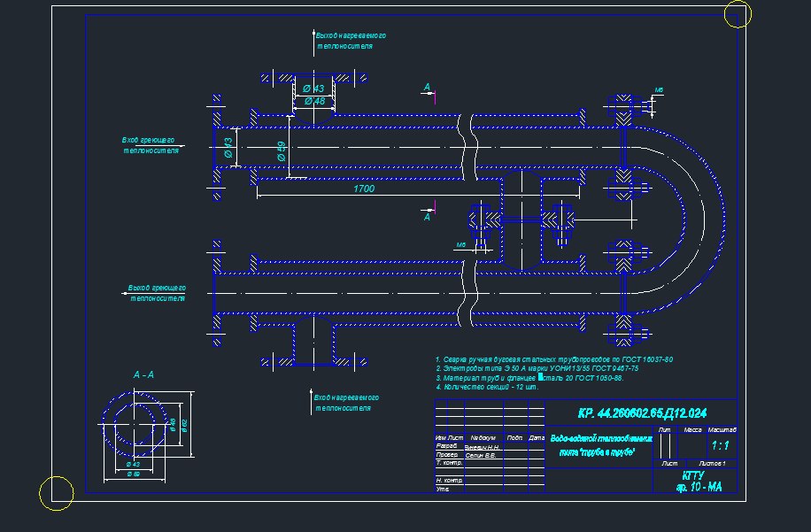Click the 'типа труба в трубе' title line
The height and width of the screenshot is (532, 811).
point(597,452)
